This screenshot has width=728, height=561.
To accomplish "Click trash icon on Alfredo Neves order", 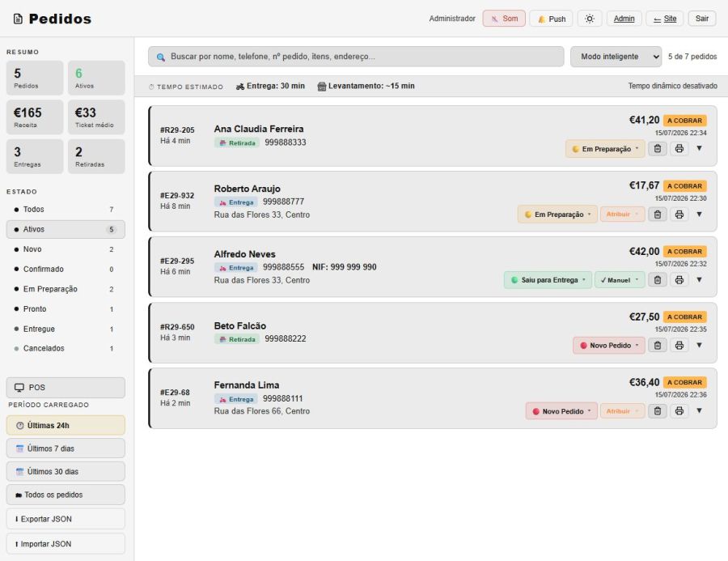I will click(658, 280).
